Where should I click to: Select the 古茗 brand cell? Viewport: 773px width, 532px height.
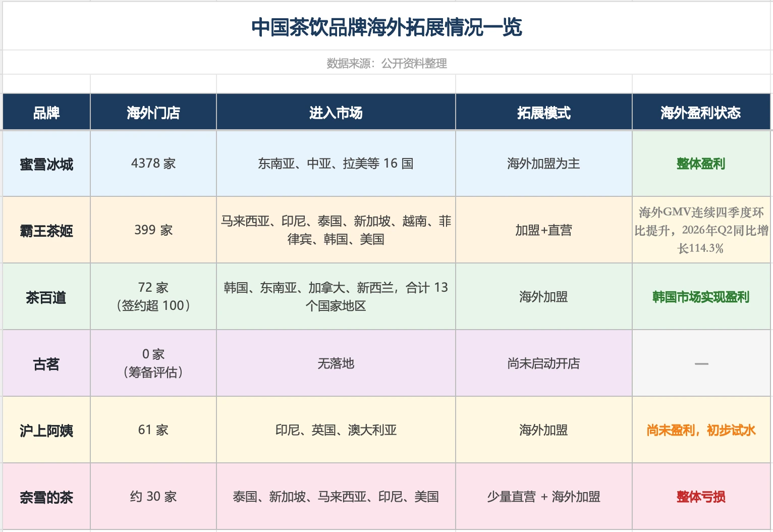point(46,363)
